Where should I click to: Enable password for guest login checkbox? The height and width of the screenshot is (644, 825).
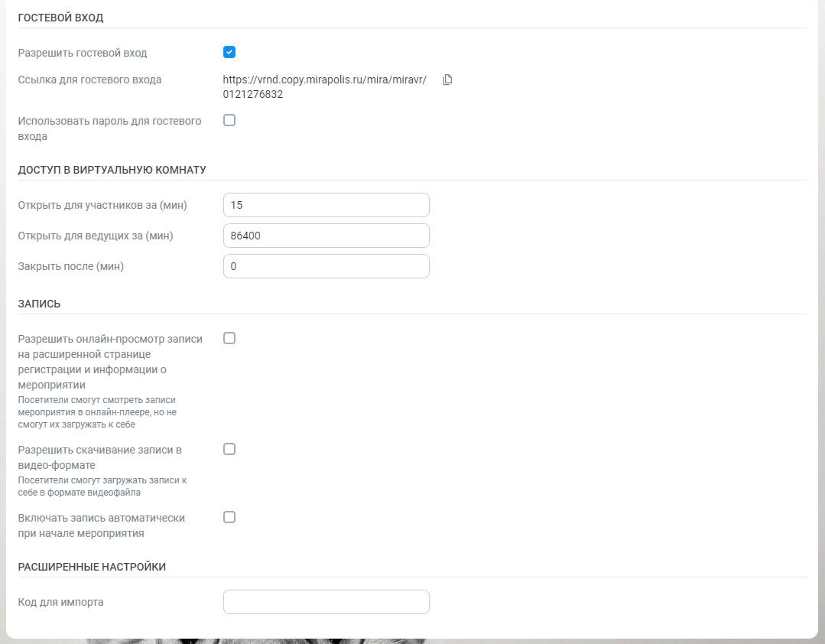pos(229,121)
